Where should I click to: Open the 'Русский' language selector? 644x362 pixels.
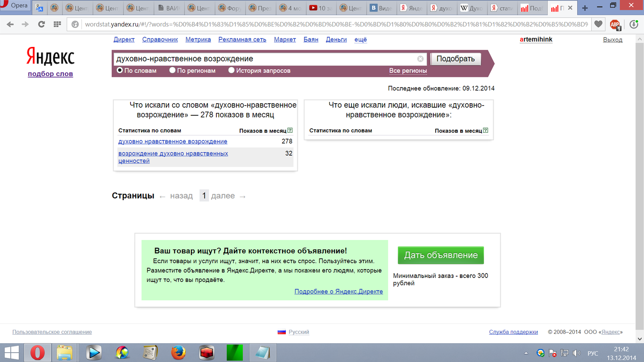pyautogui.click(x=298, y=332)
